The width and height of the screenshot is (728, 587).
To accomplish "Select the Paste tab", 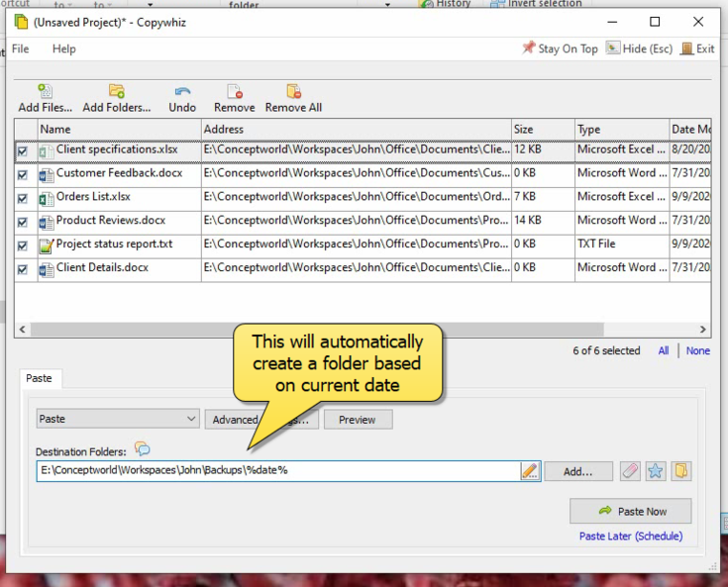I will tap(39, 378).
